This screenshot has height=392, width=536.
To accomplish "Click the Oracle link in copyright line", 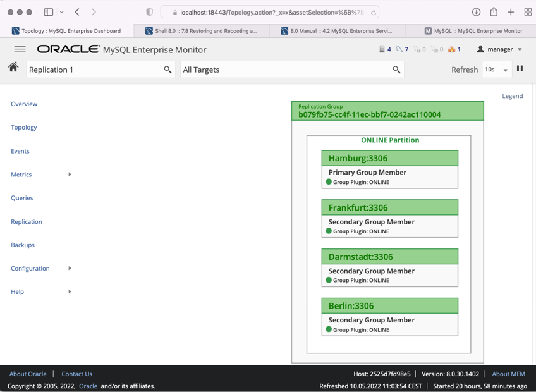I will coord(88,386).
